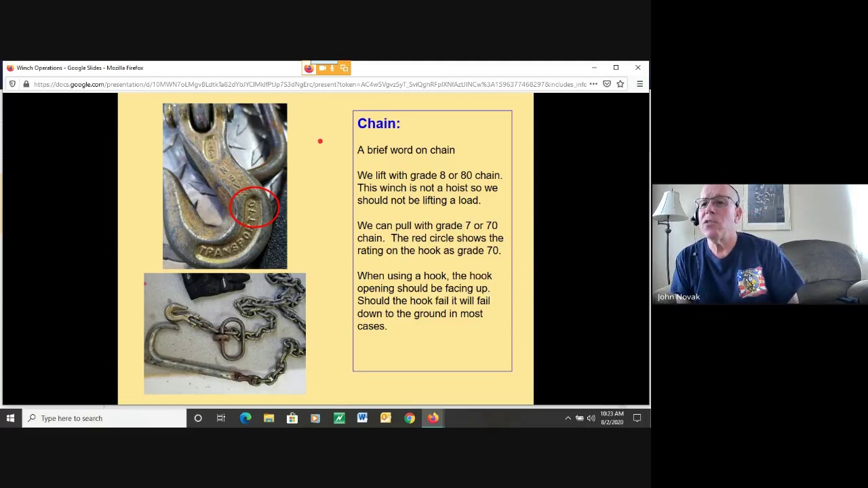Click the screen sharing indicator icon
Image resolution: width=868 pixels, height=488 pixels.
[344, 68]
